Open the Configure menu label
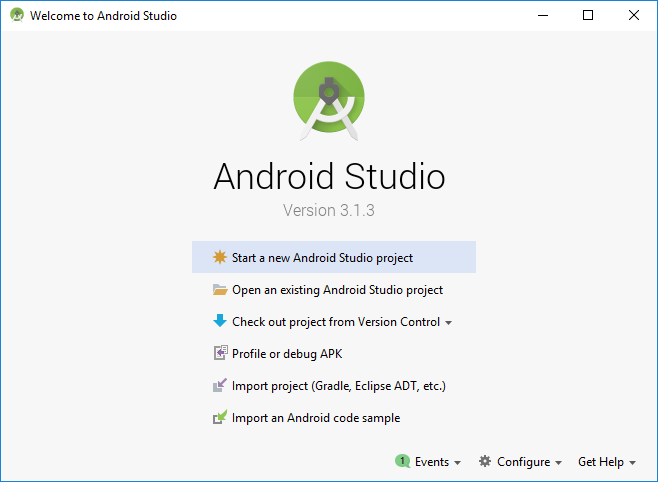Viewport: 658px width, 482px height. click(523, 462)
